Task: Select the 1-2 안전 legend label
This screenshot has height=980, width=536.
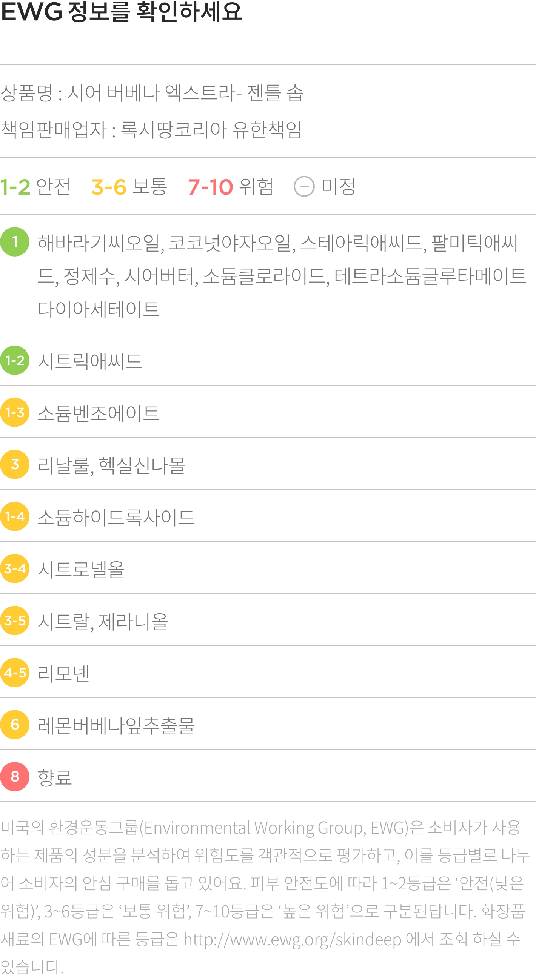Action: (x=35, y=186)
